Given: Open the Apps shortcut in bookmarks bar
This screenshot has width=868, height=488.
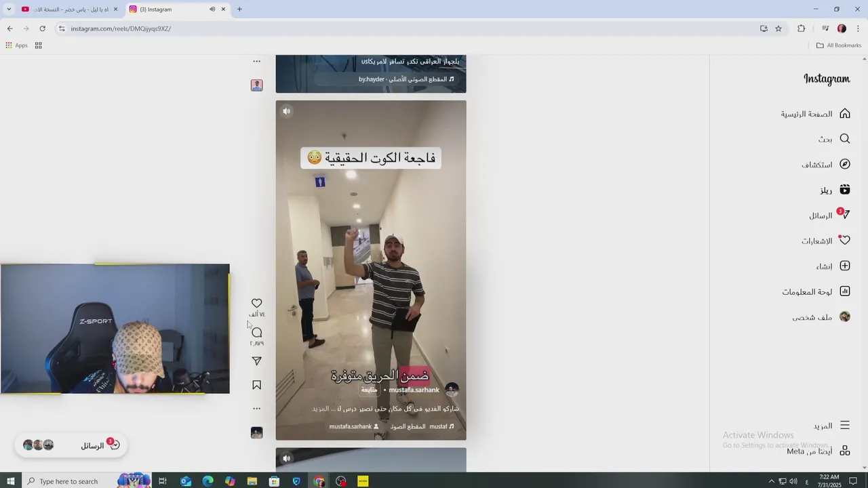Looking at the screenshot, I should click(x=16, y=45).
